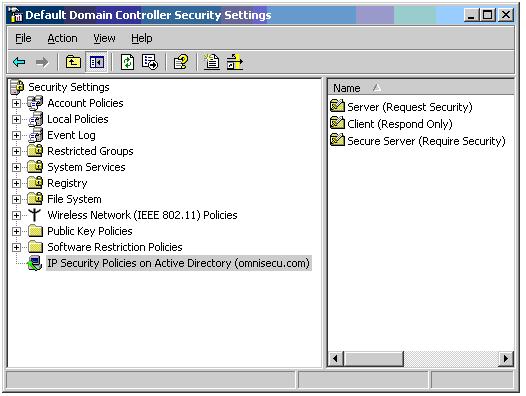
Task: Click the Account Policies node icon
Action: tap(35, 103)
